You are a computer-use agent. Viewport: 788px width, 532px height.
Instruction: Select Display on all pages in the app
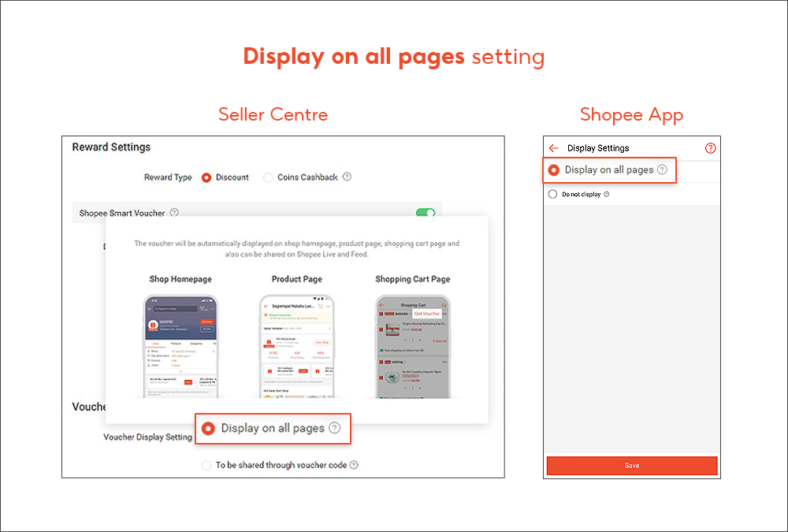(554, 170)
